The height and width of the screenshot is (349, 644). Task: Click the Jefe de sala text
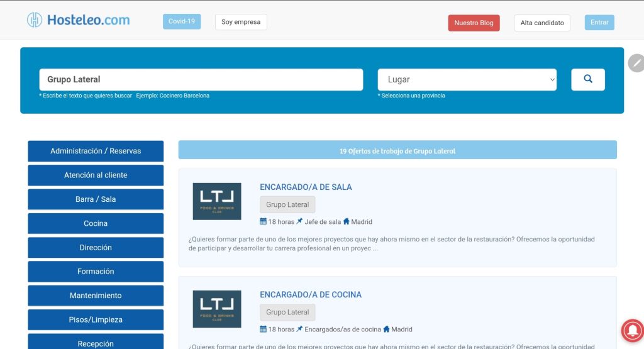point(323,222)
